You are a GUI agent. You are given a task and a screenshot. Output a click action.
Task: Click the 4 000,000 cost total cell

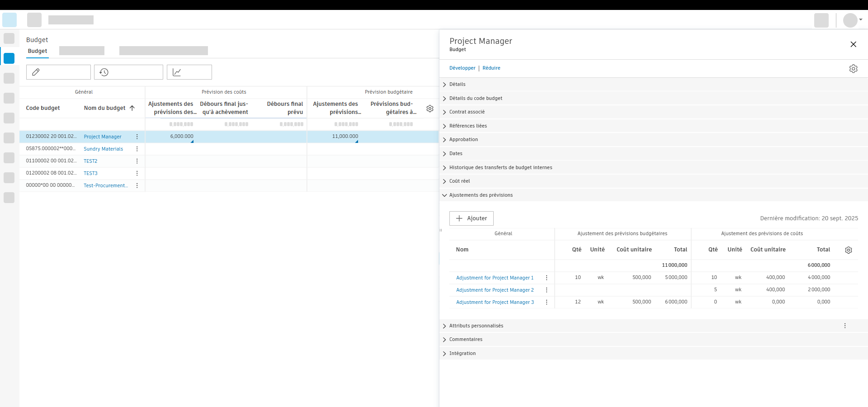click(x=819, y=278)
